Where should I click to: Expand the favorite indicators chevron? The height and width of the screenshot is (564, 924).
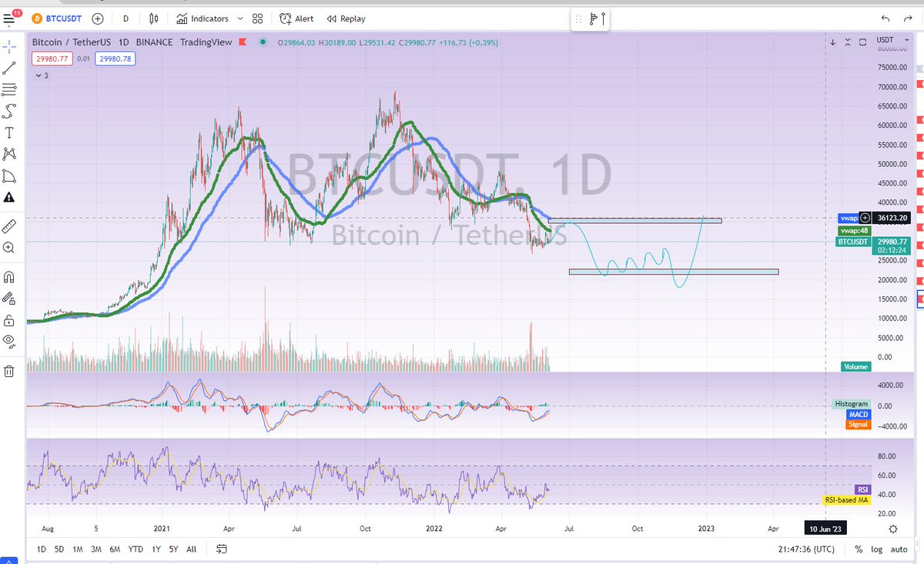(239, 18)
